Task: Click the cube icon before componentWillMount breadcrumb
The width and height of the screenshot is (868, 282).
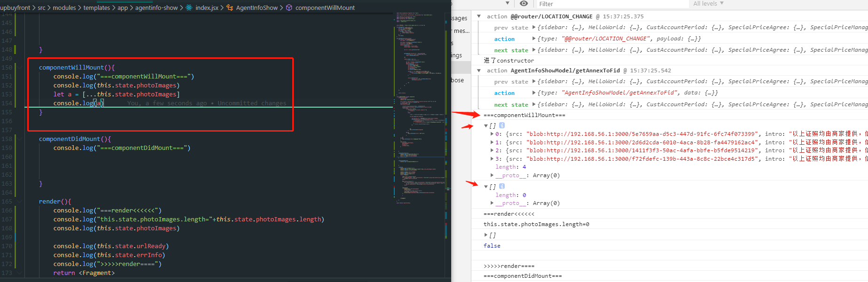Action: 289,8
